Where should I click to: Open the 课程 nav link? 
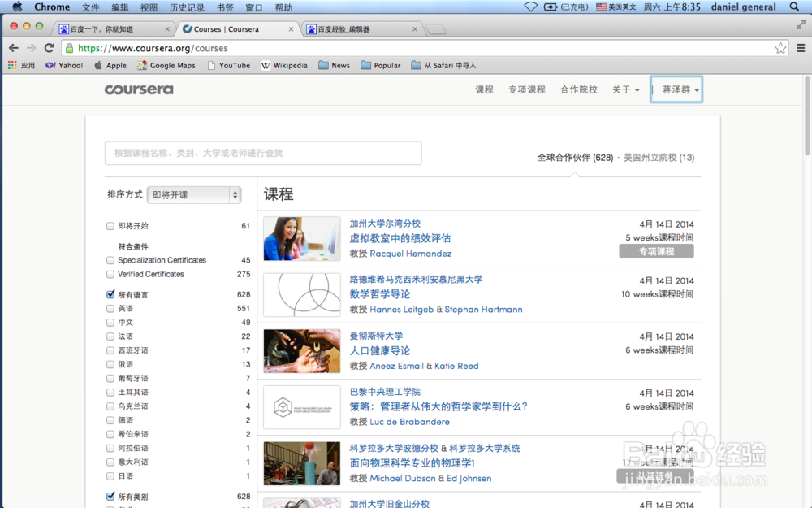[x=484, y=89]
